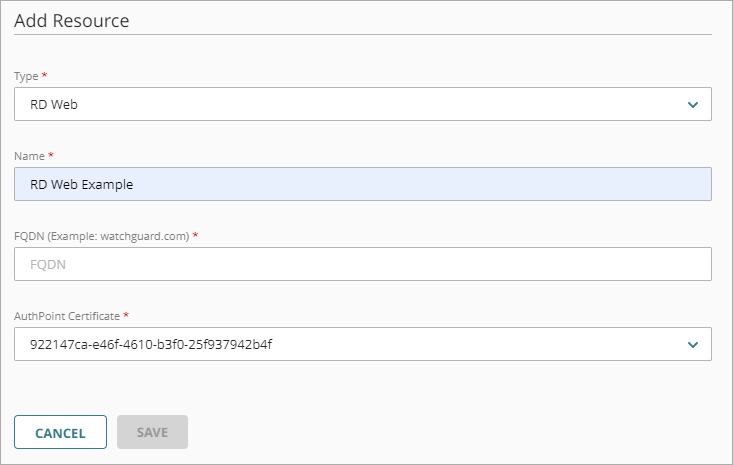Click the red asterisk beside FQDN label
The height and width of the screenshot is (465, 733).
point(195,235)
